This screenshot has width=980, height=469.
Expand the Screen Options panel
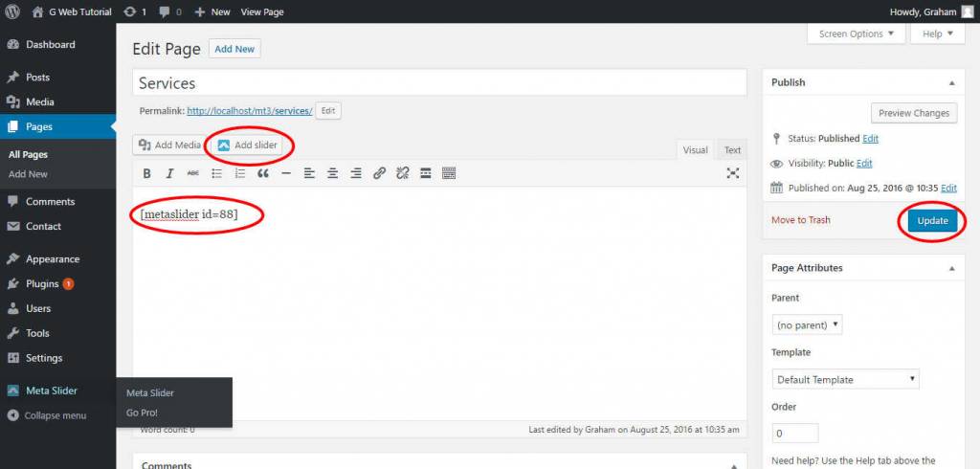point(857,33)
